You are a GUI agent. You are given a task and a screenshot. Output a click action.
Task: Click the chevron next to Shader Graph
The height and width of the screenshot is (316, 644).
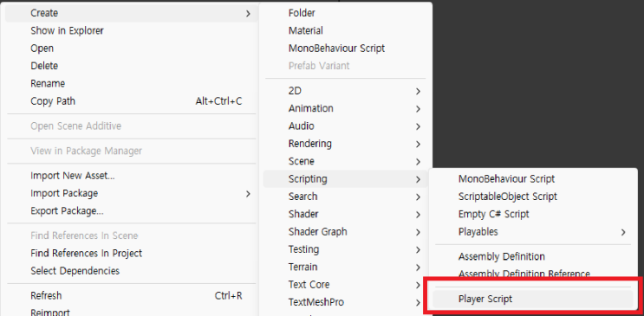[418, 233]
